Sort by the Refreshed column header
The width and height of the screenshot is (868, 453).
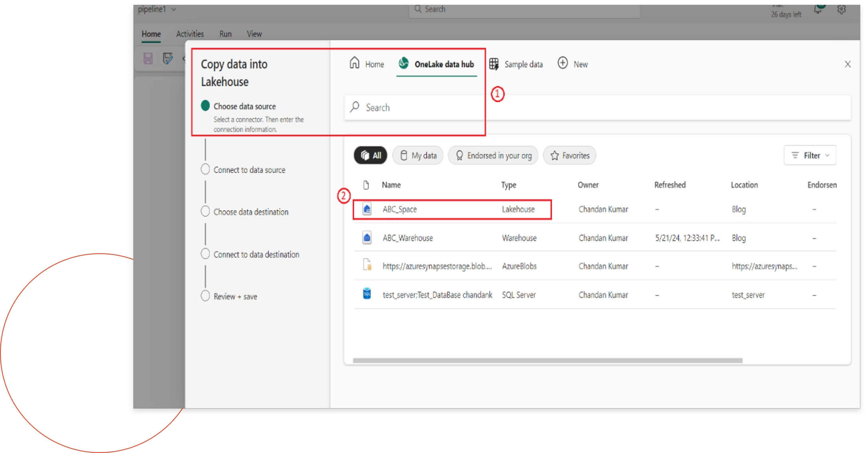(670, 185)
